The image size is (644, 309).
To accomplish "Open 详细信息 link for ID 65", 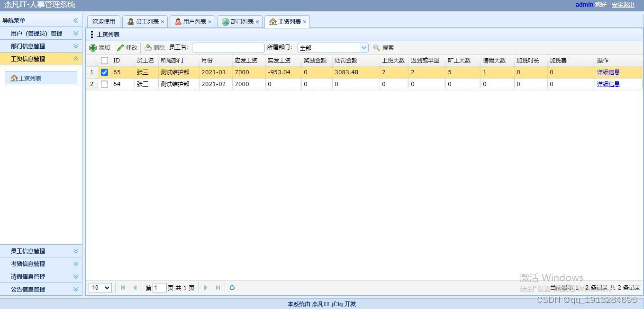I will click(608, 72).
